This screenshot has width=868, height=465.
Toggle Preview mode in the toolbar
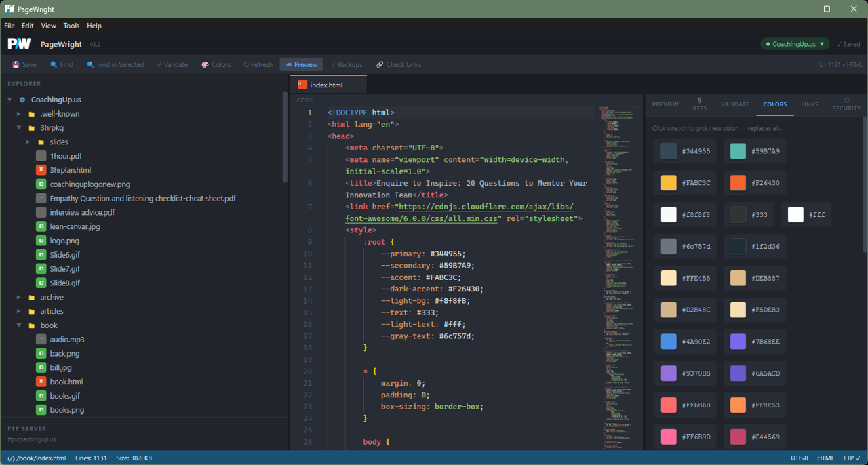[x=301, y=64]
